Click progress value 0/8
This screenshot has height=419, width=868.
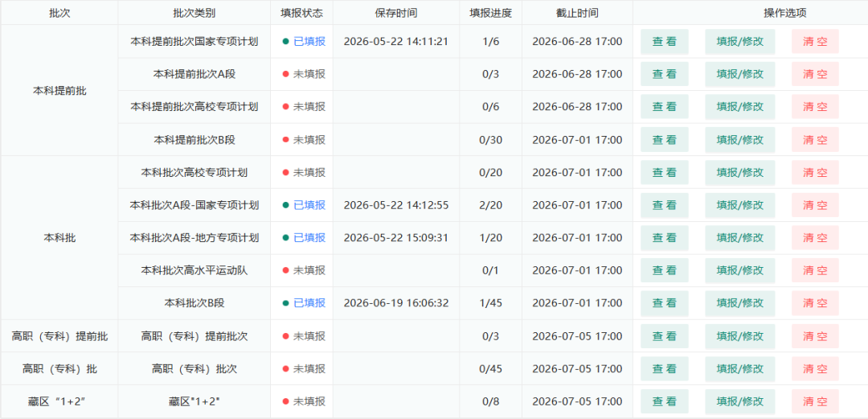[490, 401]
